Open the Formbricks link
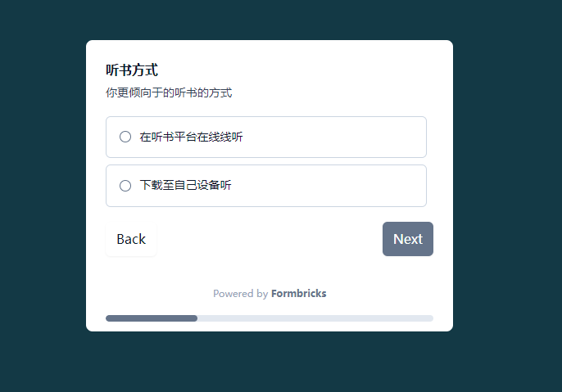Image resolution: width=562 pixels, height=392 pixels. coord(298,293)
